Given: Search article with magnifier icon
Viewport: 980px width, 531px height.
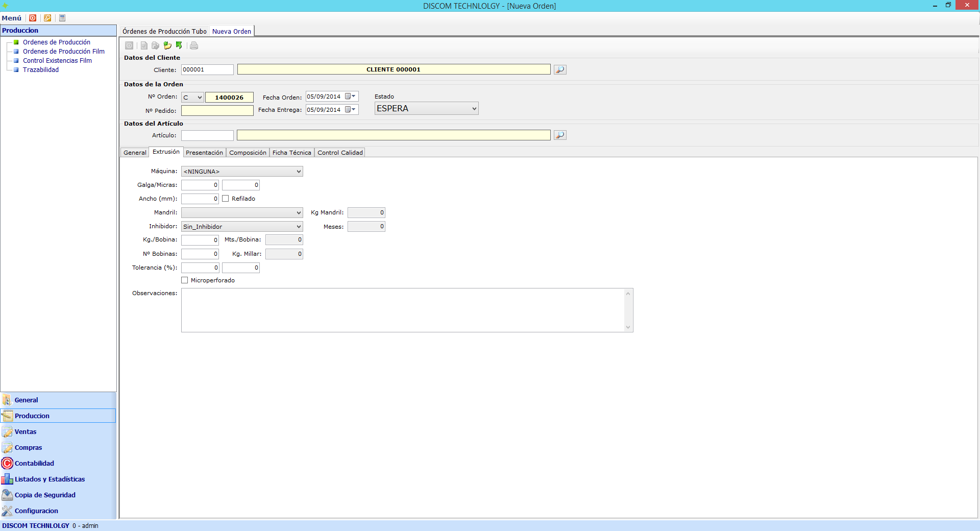Looking at the screenshot, I should click(x=560, y=135).
